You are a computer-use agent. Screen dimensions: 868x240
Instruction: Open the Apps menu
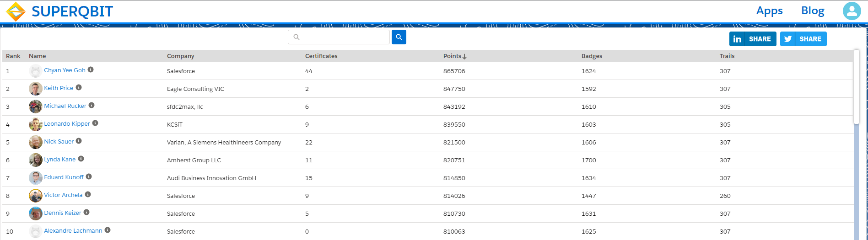click(769, 11)
